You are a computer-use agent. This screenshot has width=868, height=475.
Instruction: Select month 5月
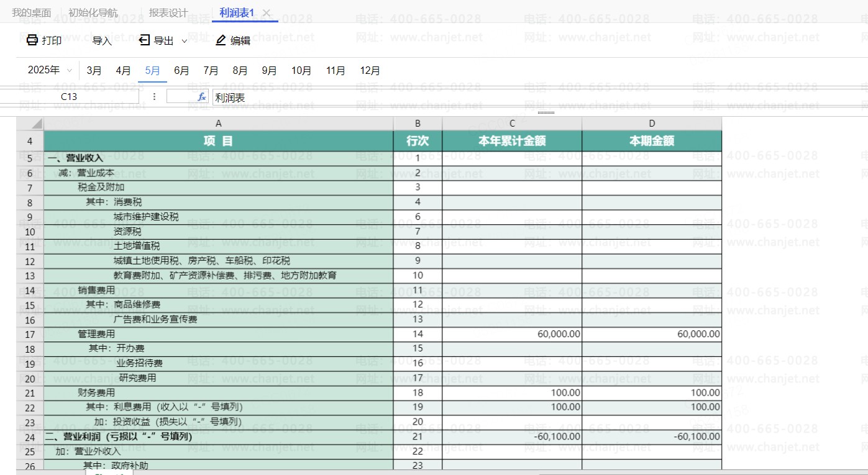pos(153,71)
